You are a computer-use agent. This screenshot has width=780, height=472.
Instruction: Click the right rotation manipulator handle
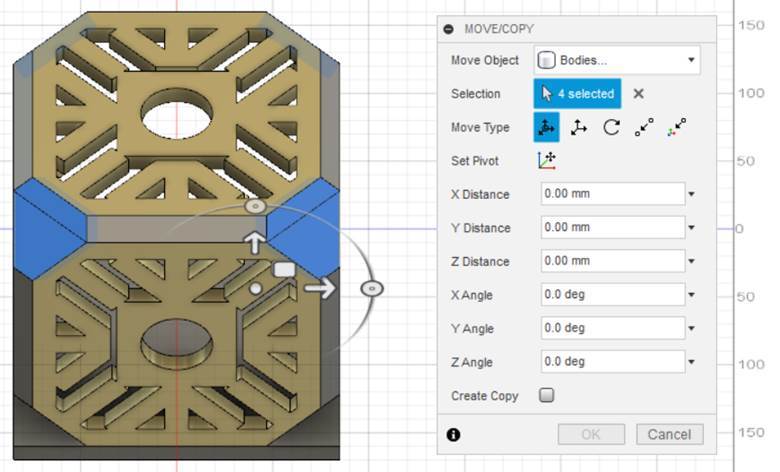[372, 288]
